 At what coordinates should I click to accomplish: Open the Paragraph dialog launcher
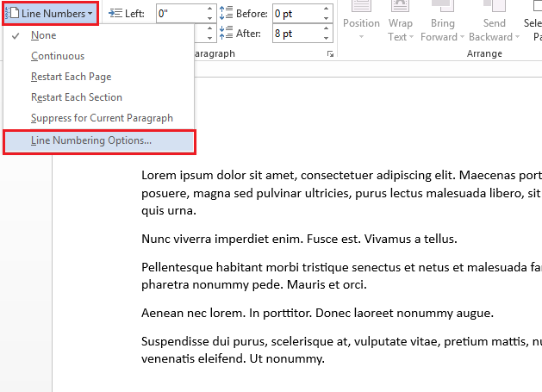(330, 54)
